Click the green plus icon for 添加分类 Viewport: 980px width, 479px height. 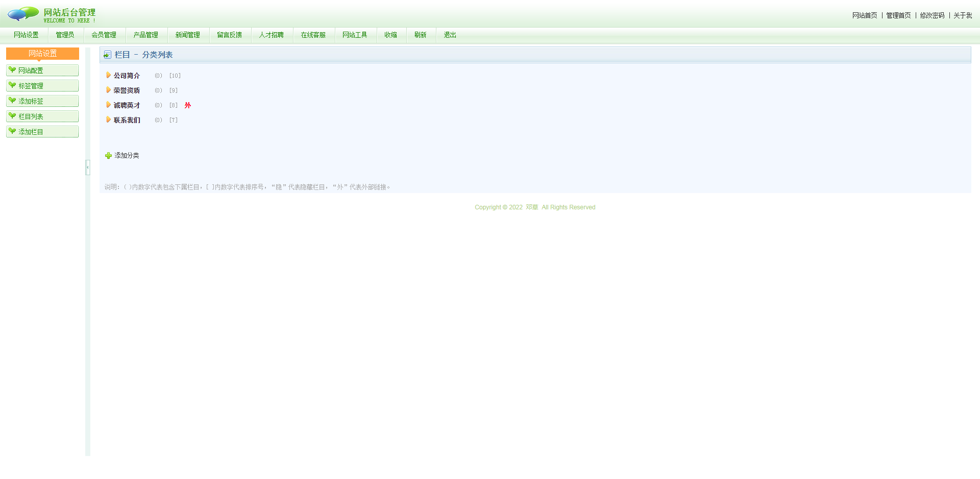[108, 155]
